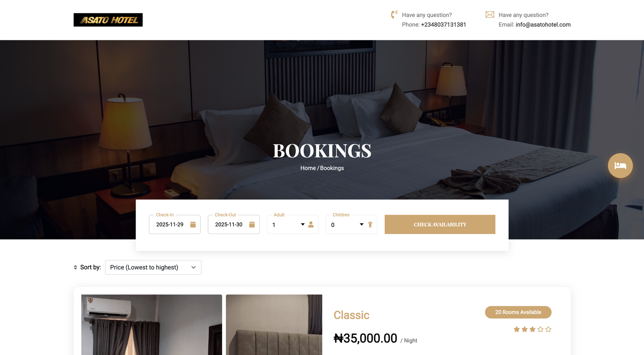The image size is (644, 355).
Task: Call the phone number +2348037131381 link
Action: (444, 25)
